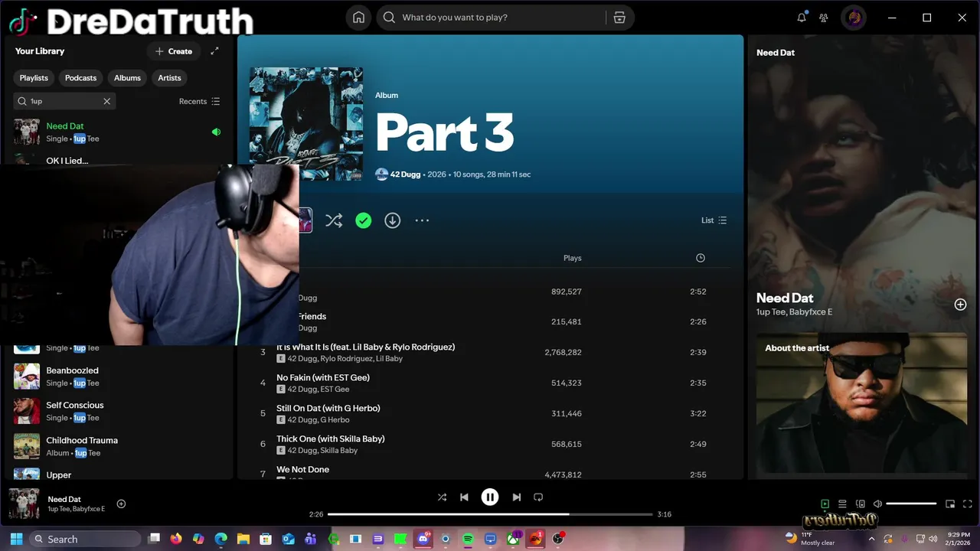Open Need Dat link in bottom player bar

64,499
